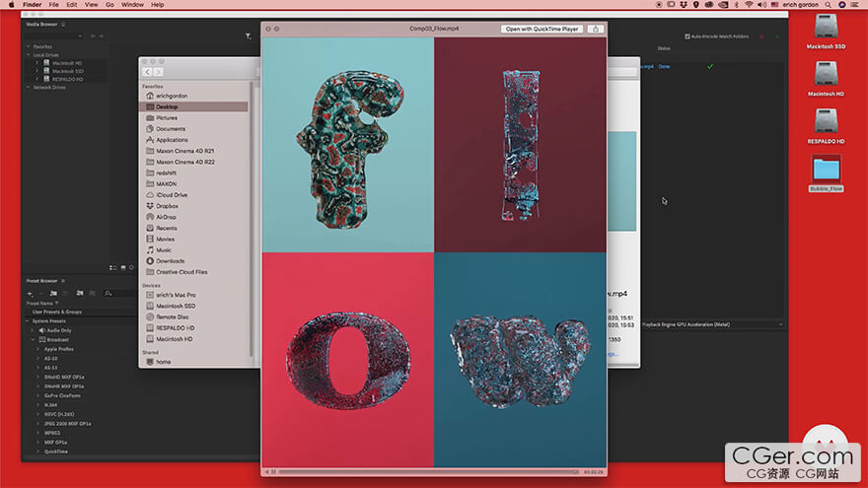
Task: Collapse the System Presets tree
Action: tap(26, 321)
